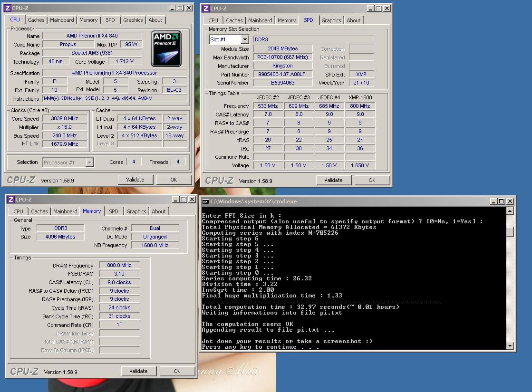Click the Max Bandwidth value PC3-10700 (667 MHz)

tap(282, 57)
